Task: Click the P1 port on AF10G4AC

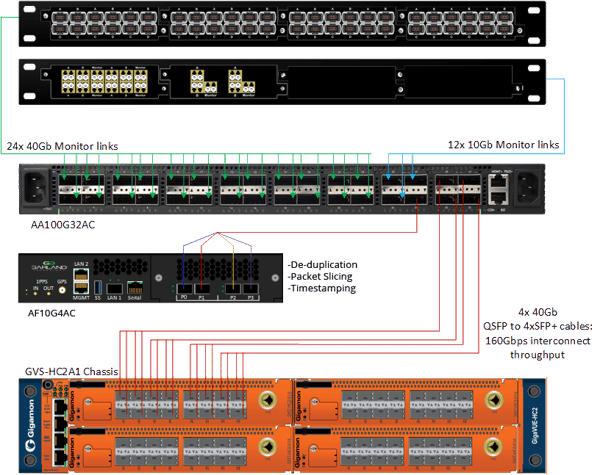Action: click(202, 289)
